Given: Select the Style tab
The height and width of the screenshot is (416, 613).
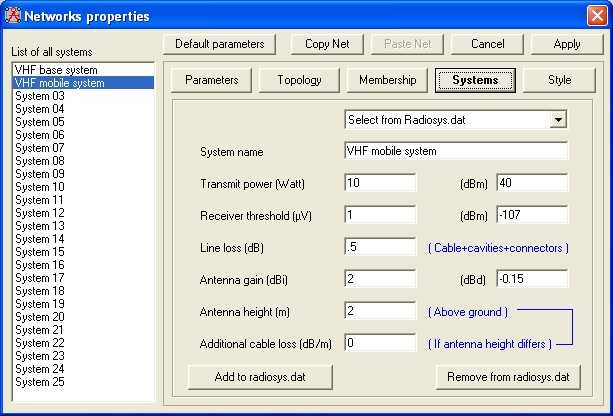Looking at the screenshot, I should pos(560,80).
